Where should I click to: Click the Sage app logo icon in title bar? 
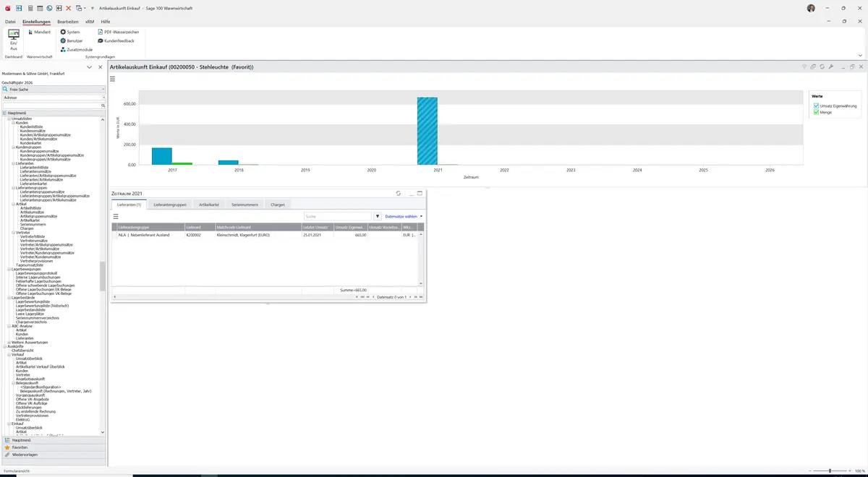pyautogui.click(x=7, y=8)
